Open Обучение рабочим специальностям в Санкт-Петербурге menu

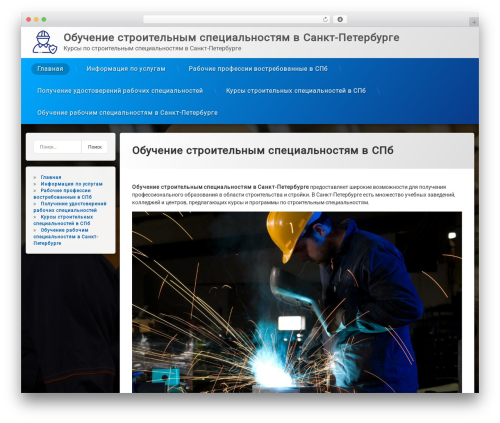pyautogui.click(x=127, y=113)
